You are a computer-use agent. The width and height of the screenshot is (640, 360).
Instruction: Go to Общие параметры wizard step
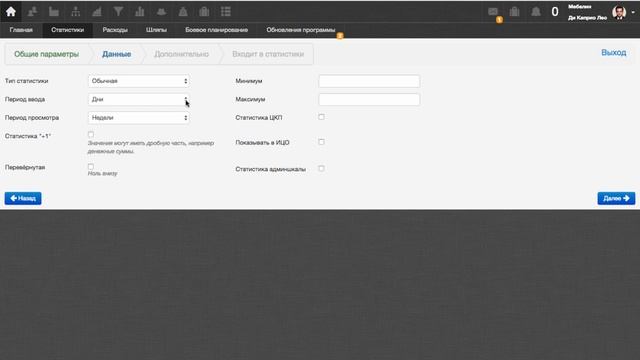(47, 54)
